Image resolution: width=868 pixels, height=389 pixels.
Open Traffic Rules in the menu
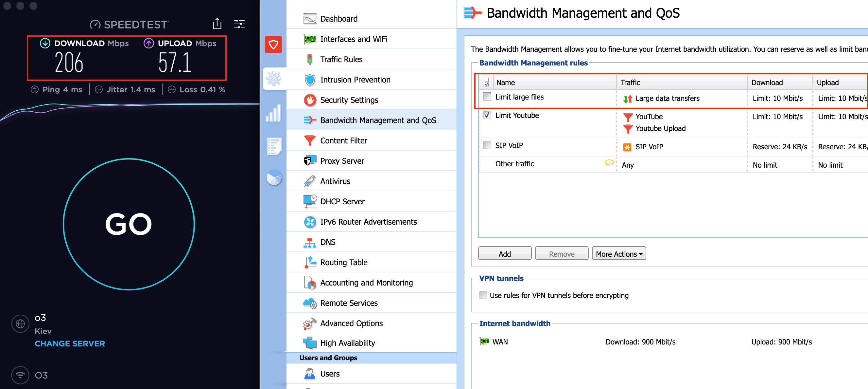[x=341, y=59]
